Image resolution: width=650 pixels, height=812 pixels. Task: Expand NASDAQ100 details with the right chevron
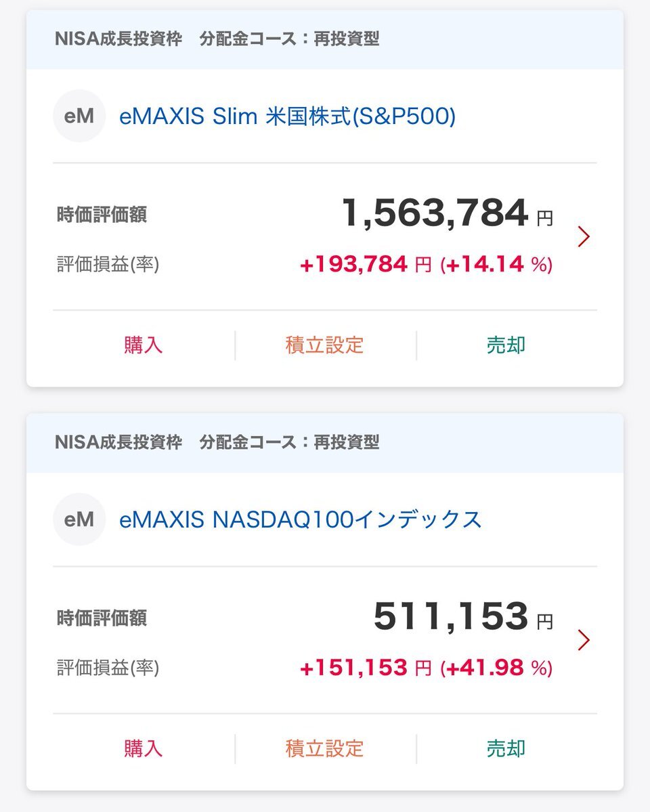584,640
